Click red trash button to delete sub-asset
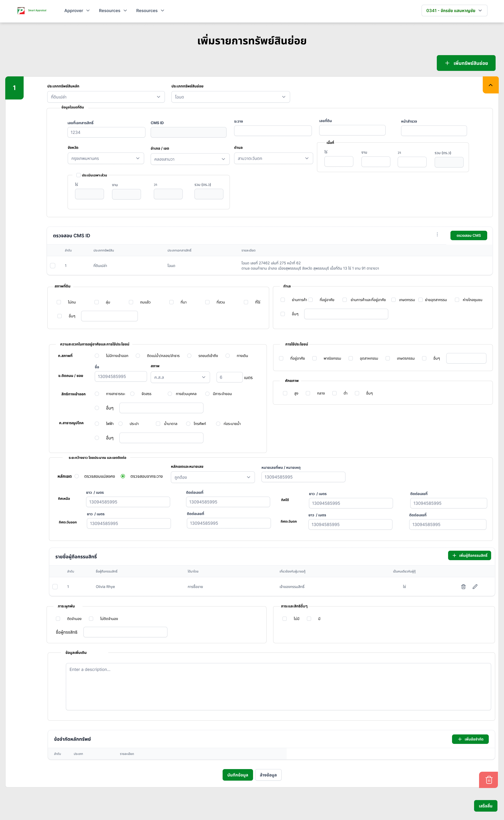The width and height of the screenshot is (504, 820). 489,780
